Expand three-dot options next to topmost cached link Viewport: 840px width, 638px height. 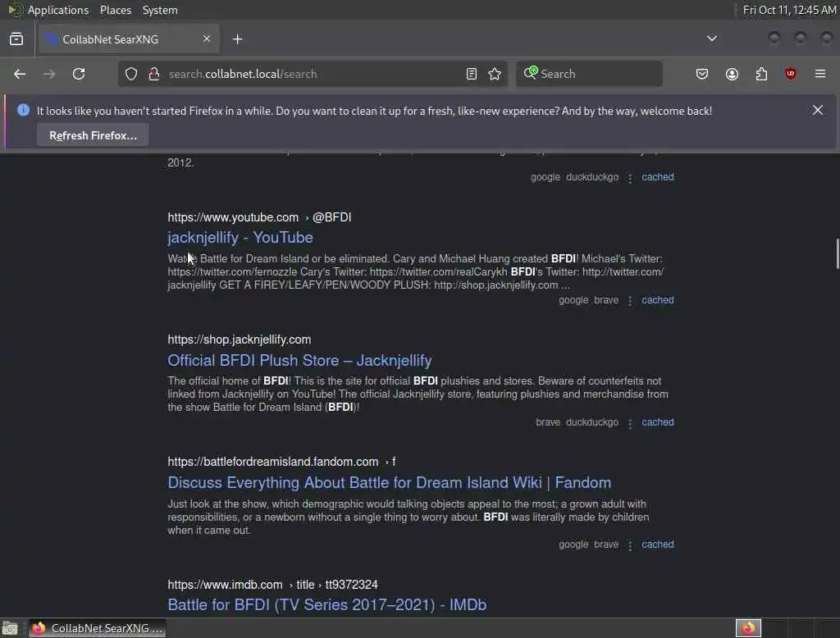point(630,178)
